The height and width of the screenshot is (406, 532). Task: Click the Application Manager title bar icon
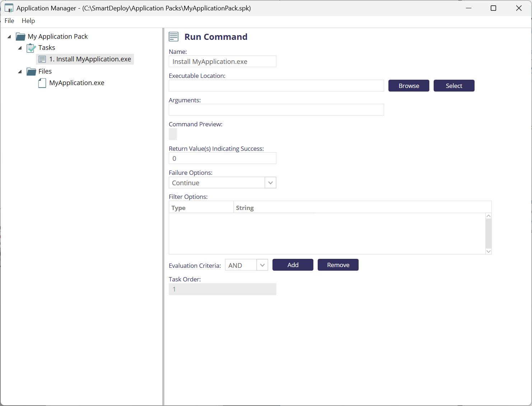coord(9,8)
